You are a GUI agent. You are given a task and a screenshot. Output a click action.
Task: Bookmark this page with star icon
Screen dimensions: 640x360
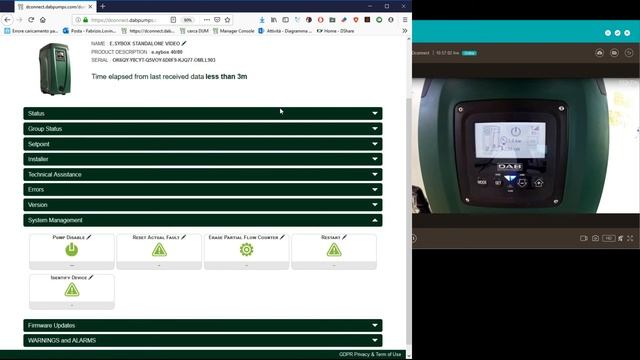click(x=227, y=20)
